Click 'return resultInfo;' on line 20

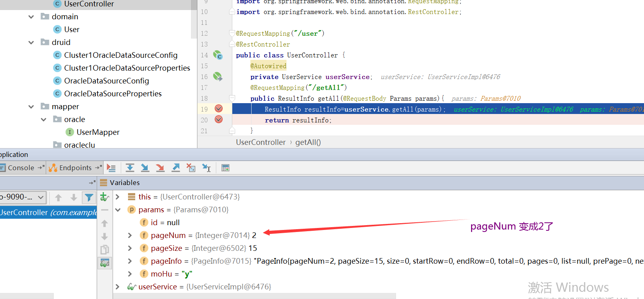[298, 120]
